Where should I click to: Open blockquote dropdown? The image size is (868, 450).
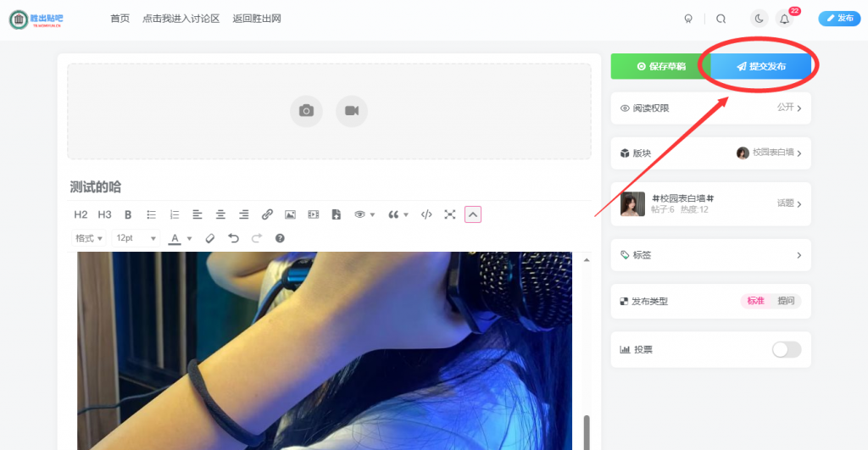point(398,214)
